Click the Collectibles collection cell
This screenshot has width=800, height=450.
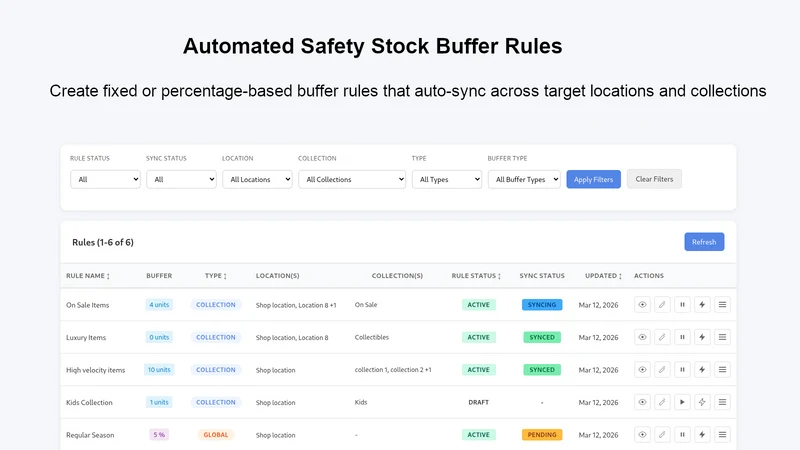click(x=372, y=337)
